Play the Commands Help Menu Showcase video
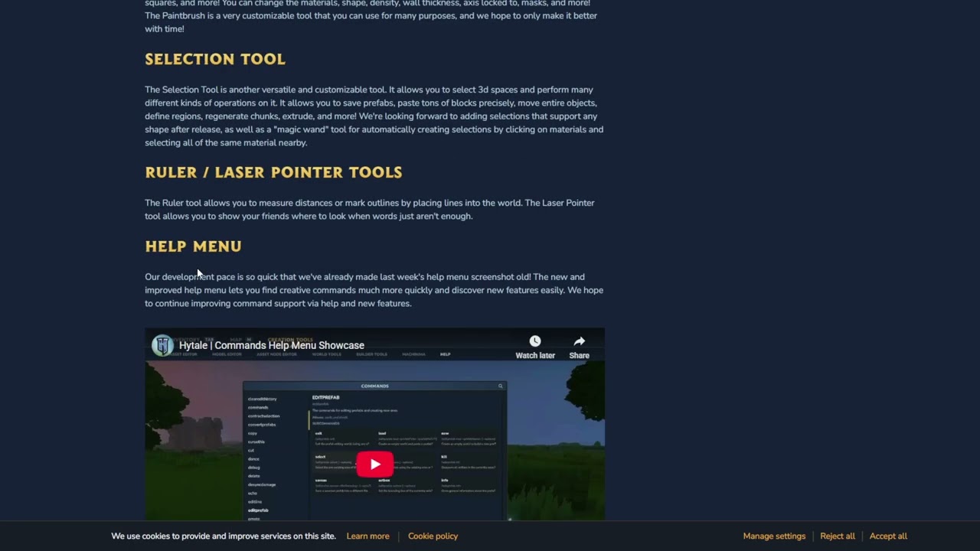This screenshot has height=551, width=980. (375, 464)
